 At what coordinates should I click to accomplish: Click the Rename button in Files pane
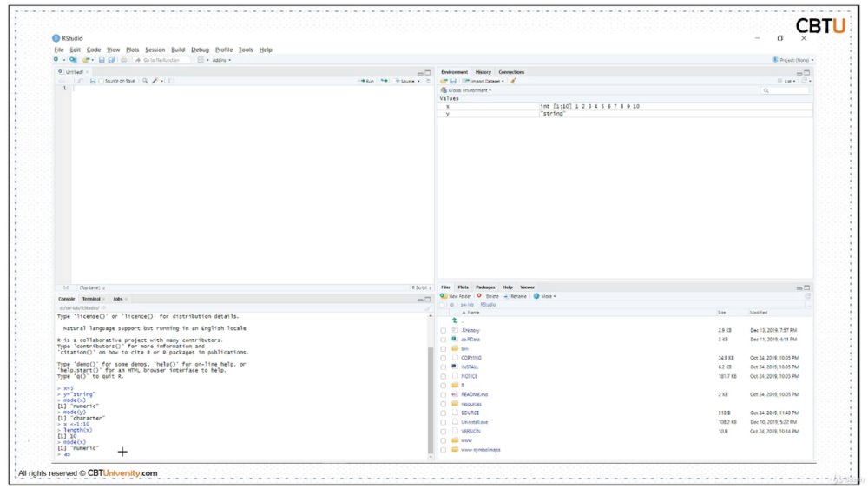pos(515,296)
